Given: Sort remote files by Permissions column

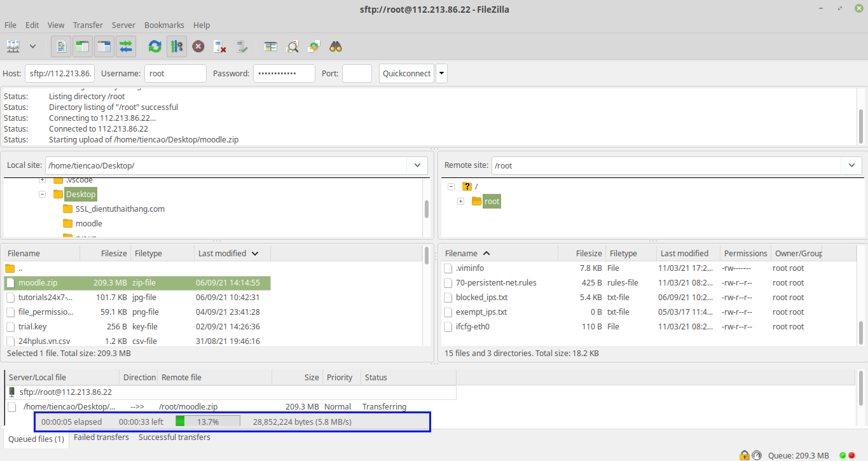Looking at the screenshot, I should pos(745,253).
